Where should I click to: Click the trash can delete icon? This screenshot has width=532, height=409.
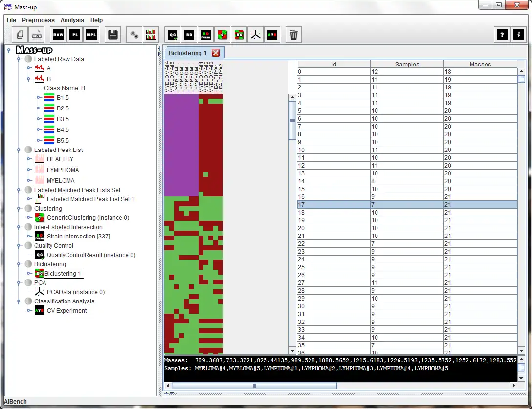coord(293,35)
